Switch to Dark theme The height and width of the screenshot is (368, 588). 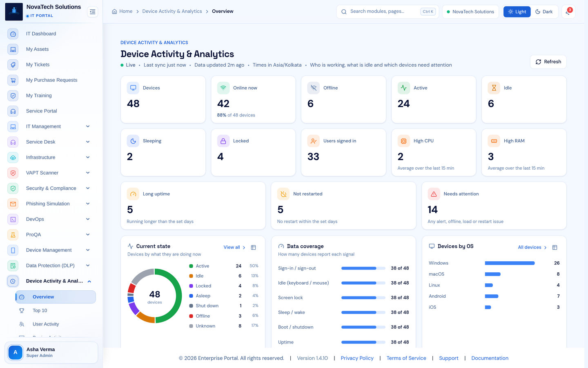(544, 12)
